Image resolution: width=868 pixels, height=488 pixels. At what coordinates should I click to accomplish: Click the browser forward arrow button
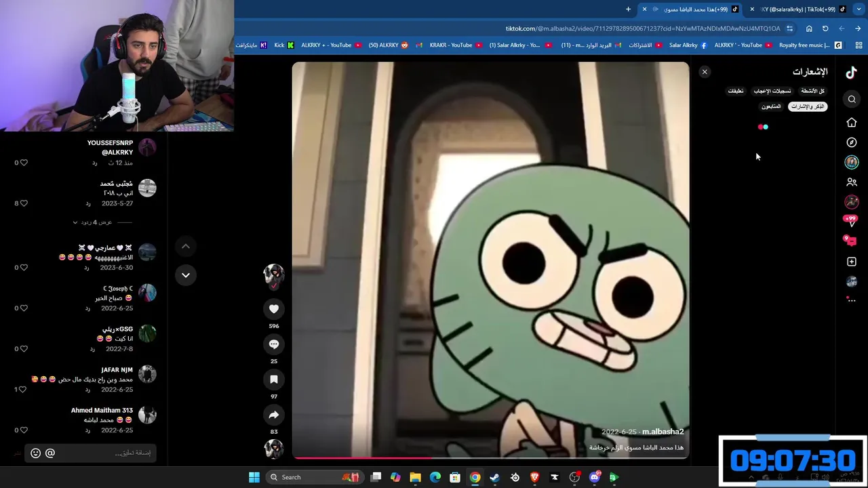(x=858, y=28)
